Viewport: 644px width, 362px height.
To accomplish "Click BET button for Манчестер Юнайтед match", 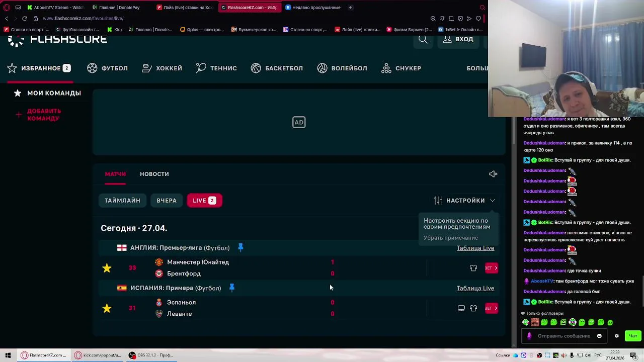I will [x=491, y=268].
